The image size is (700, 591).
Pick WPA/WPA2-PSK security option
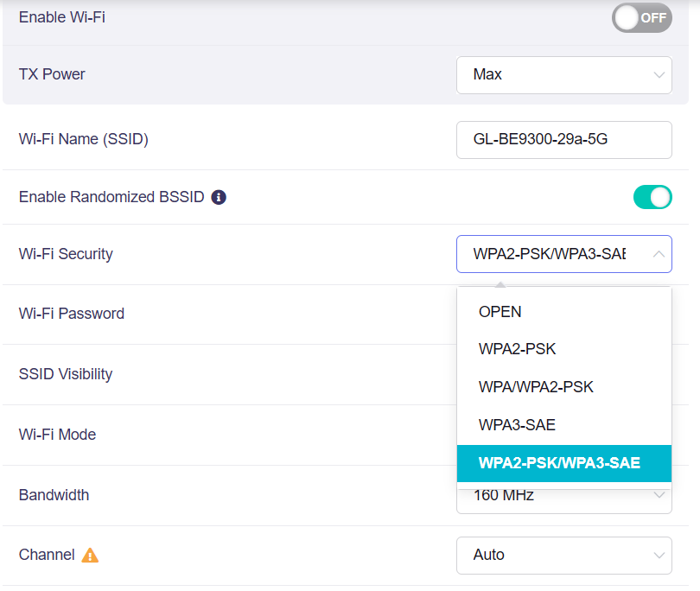click(536, 387)
